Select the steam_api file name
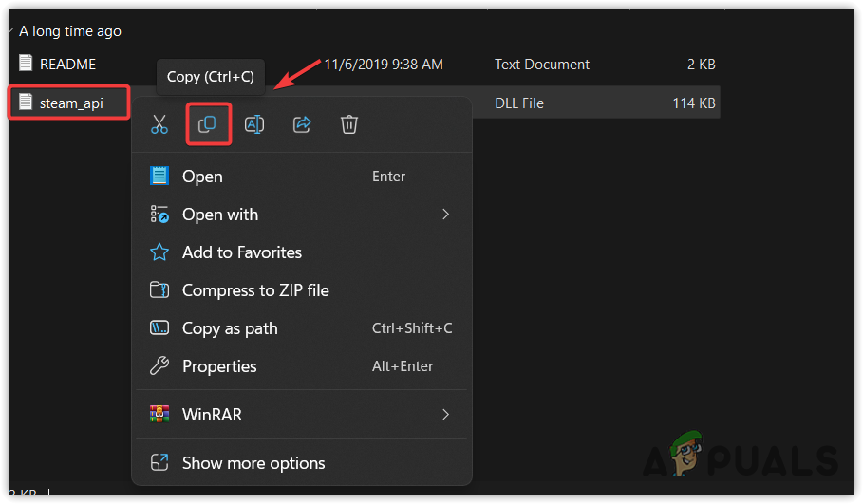 pyautogui.click(x=71, y=103)
